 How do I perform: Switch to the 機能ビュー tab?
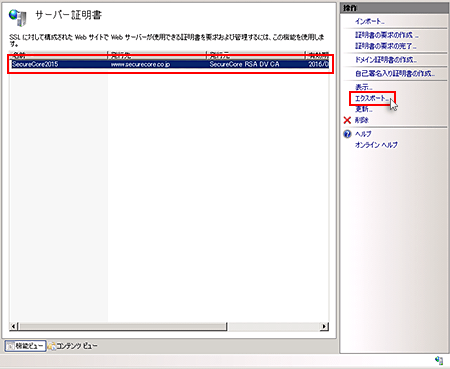(x=25, y=346)
